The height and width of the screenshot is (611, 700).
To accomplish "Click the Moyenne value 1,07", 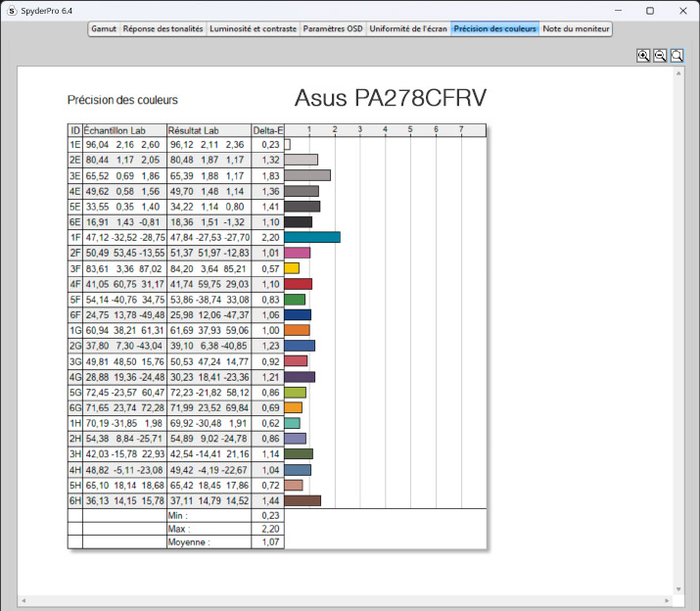I will (x=270, y=542).
